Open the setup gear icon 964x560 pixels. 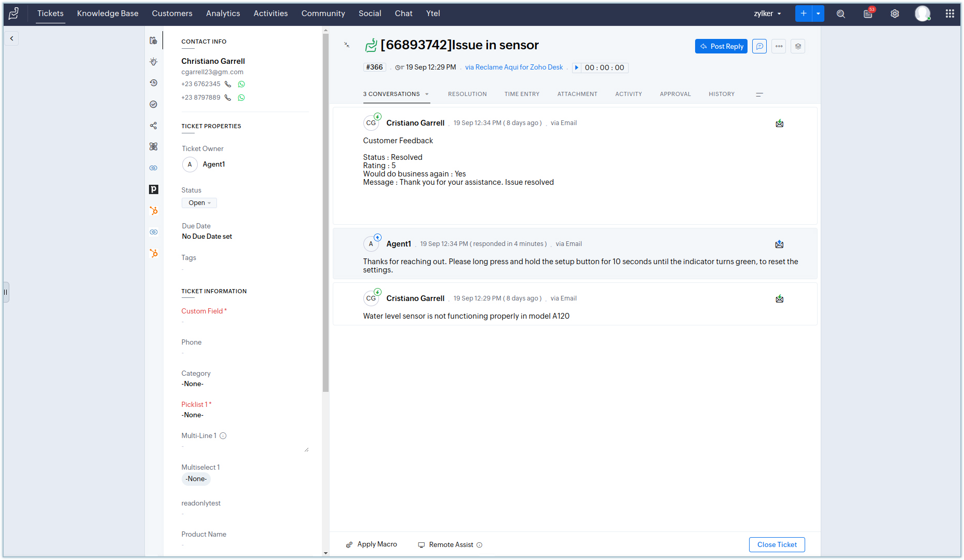[x=894, y=14]
